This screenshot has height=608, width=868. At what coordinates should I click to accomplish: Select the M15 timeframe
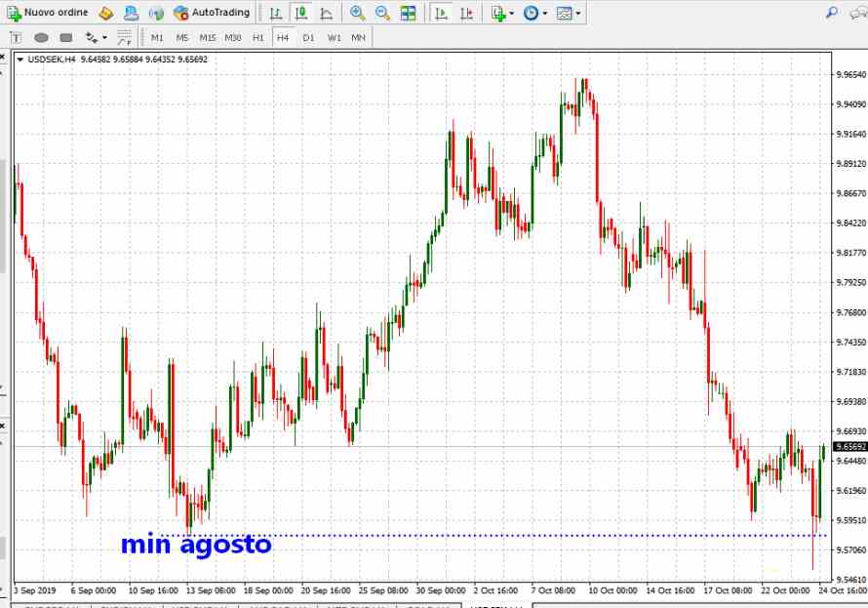click(208, 37)
